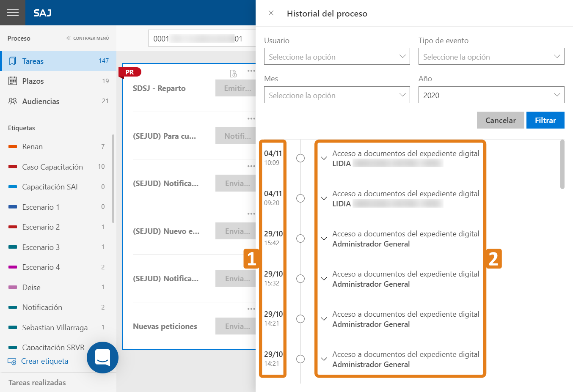This screenshot has width=573, height=392.
Task: Click timeline marker for 04/11 10:09
Action: [x=300, y=158]
